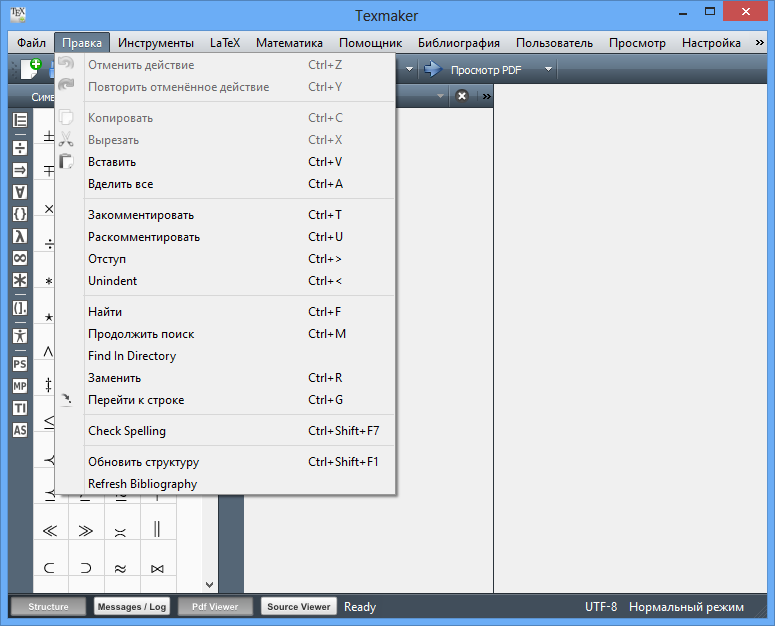
Task: Click the symbols panel scroll down arrow
Action: [210, 584]
